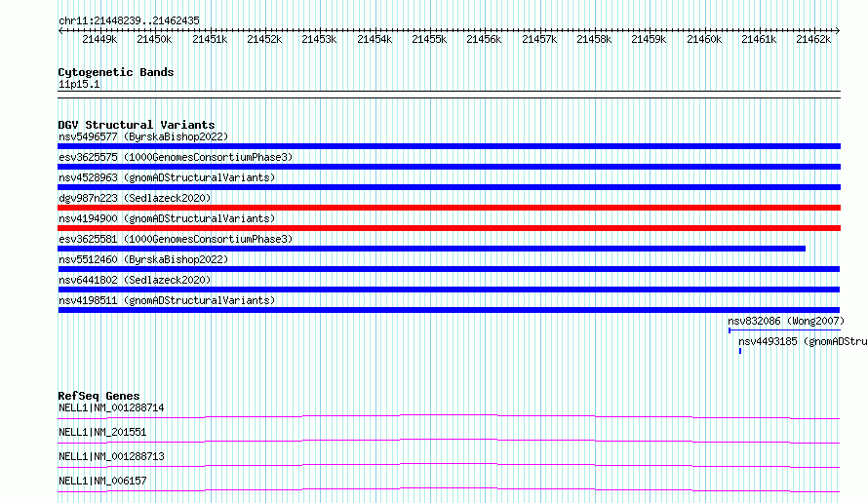Click the nsv5496577 (ByrskaBishop2022) label
Viewport: 868px width, 503px height.
[143, 136]
